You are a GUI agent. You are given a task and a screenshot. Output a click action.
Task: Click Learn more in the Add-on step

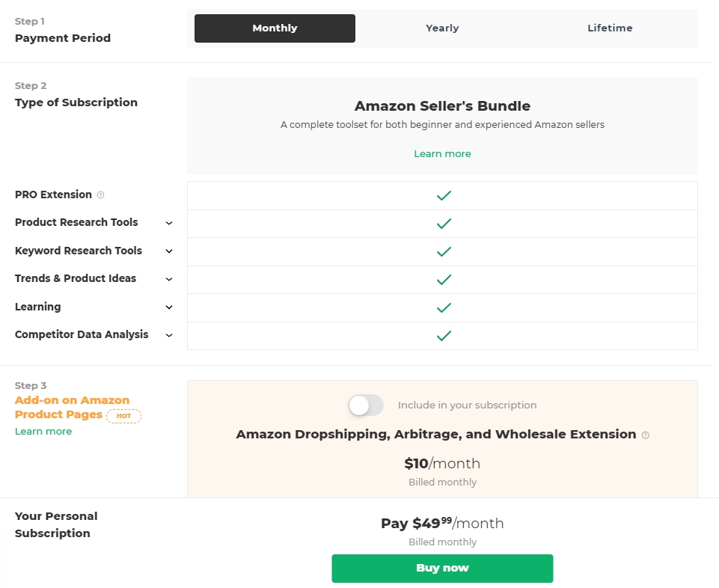pyautogui.click(x=43, y=431)
